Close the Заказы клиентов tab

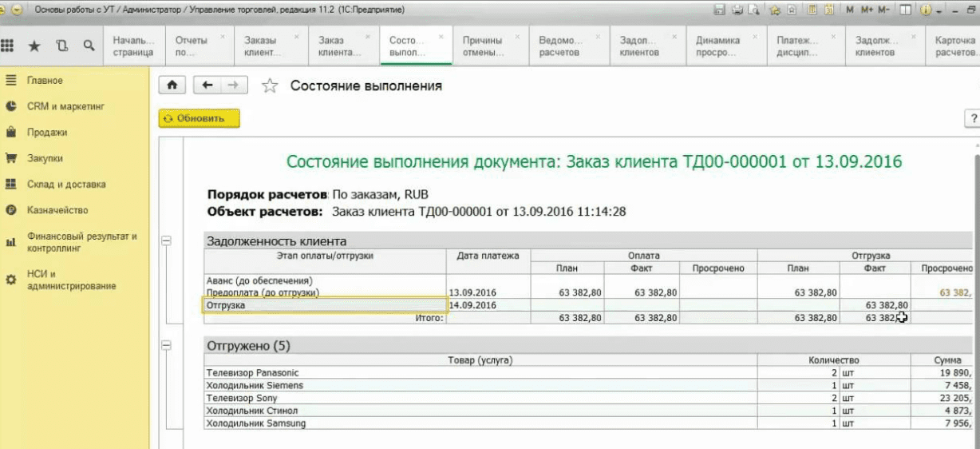click(296, 37)
